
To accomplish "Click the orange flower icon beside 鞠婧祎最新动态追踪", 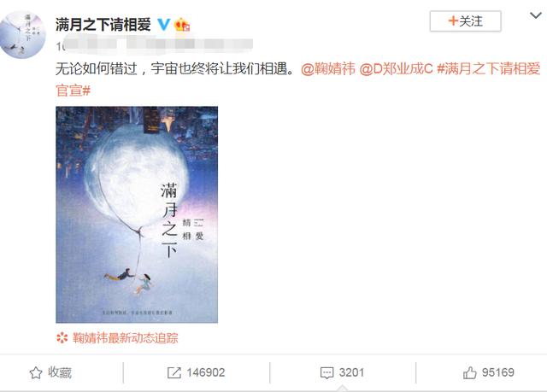I will coord(62,338).
